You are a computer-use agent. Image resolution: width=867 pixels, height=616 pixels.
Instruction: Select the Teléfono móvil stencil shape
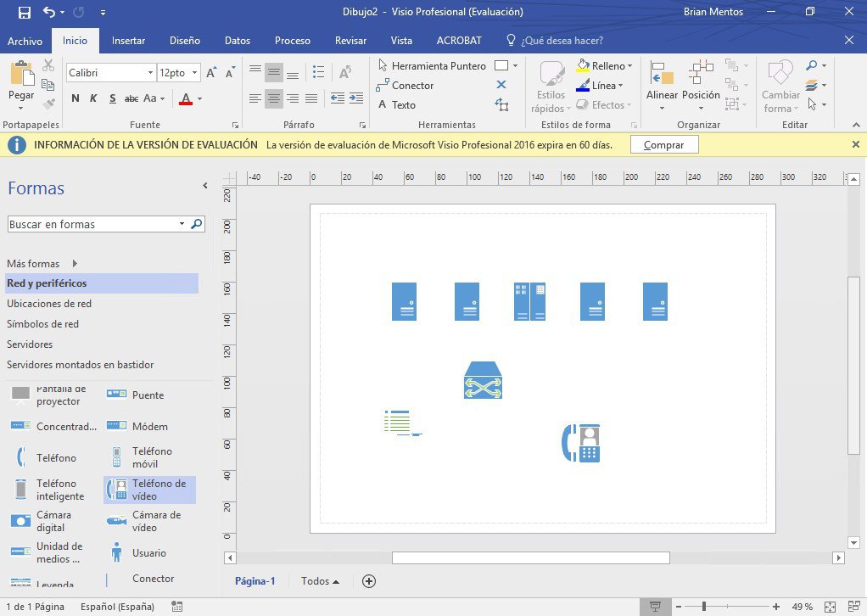coord(142,457)
